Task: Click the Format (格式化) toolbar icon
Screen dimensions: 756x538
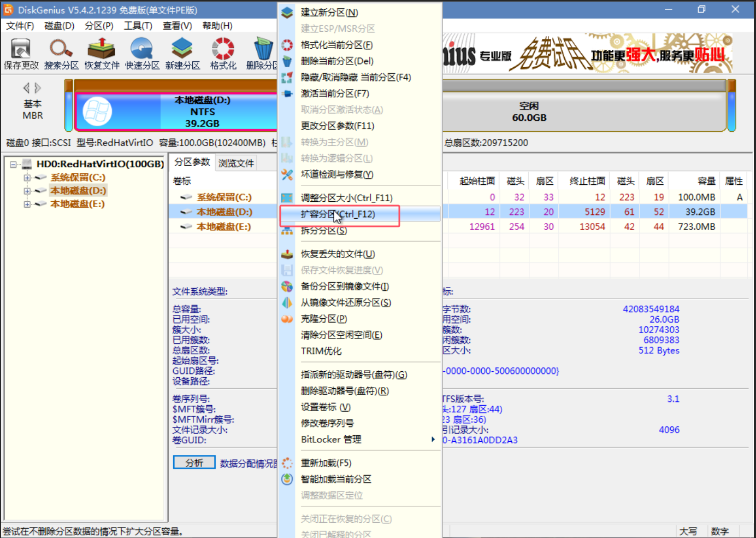Action: [223, 54]
